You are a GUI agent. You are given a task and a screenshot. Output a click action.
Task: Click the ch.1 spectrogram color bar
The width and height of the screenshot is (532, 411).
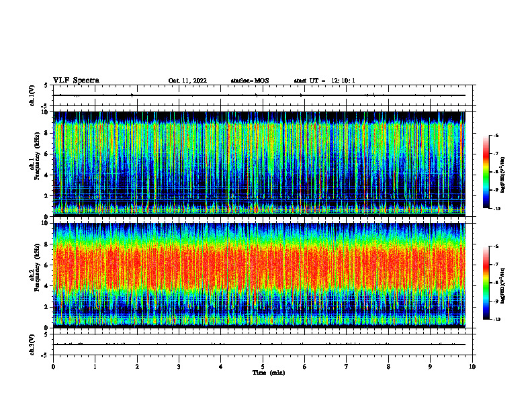(486, 172)
